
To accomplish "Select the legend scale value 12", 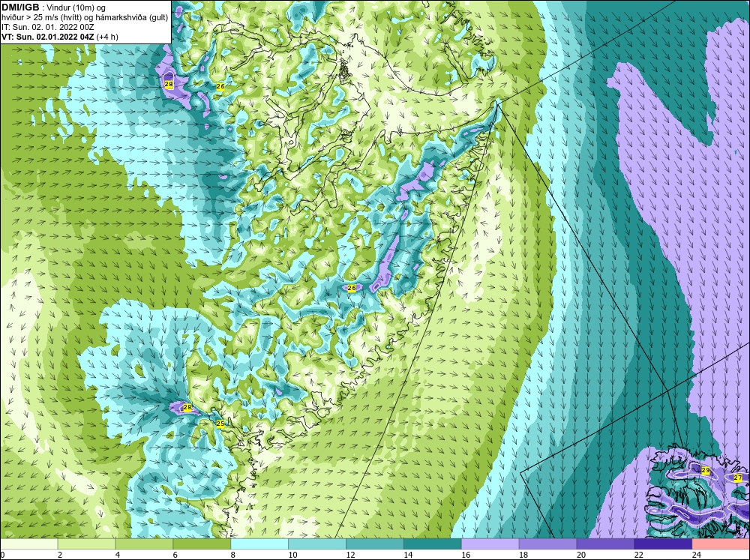I will (x=350, y=555).
